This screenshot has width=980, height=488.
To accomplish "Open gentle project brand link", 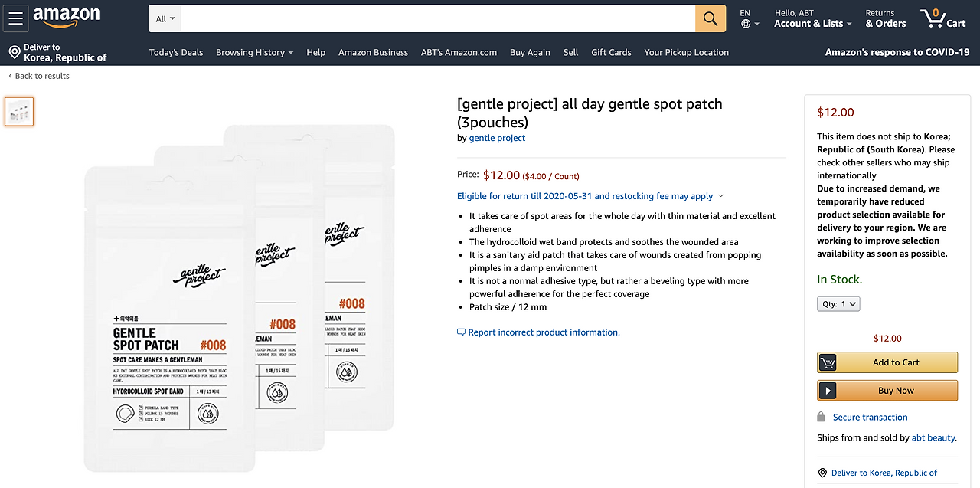I will 497,138.
